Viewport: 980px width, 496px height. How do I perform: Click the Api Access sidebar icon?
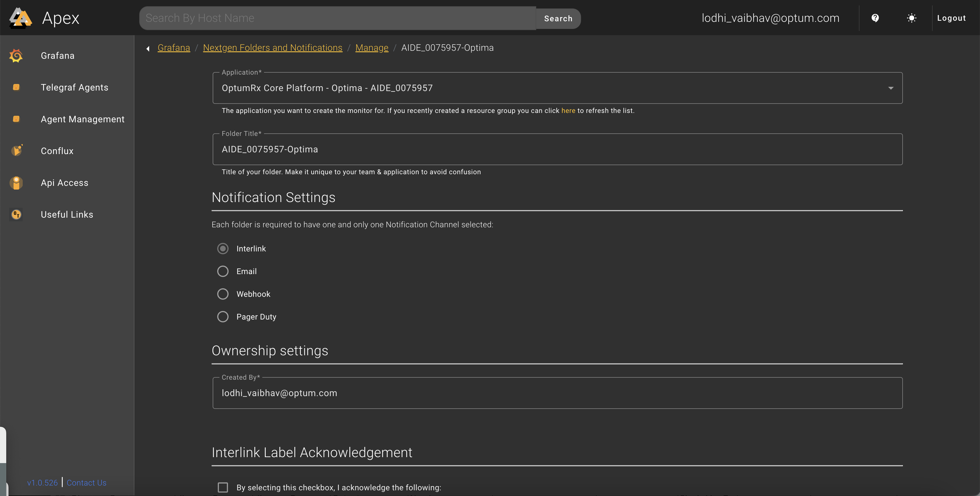pos(16,183)
